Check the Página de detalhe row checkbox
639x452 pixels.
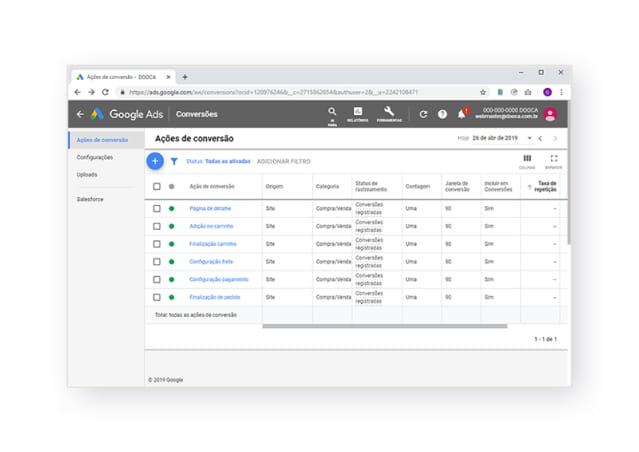pos(156,208)
